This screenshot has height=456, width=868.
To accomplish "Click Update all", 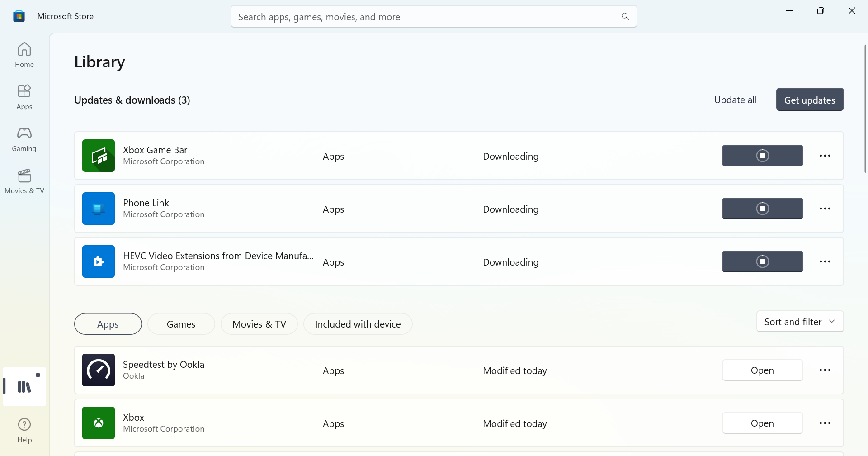I will [736, 100].
